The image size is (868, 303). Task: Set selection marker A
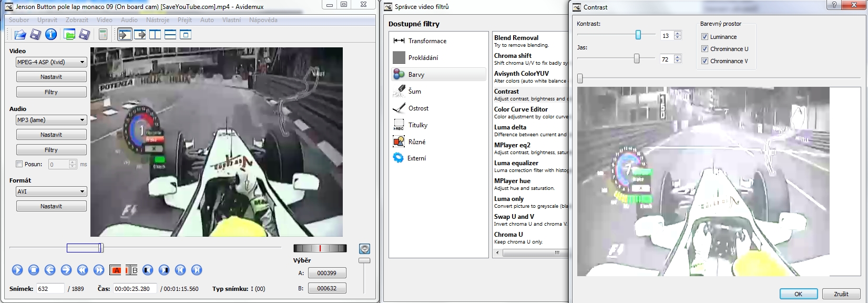pyautogui.click(x=116, y=270)
